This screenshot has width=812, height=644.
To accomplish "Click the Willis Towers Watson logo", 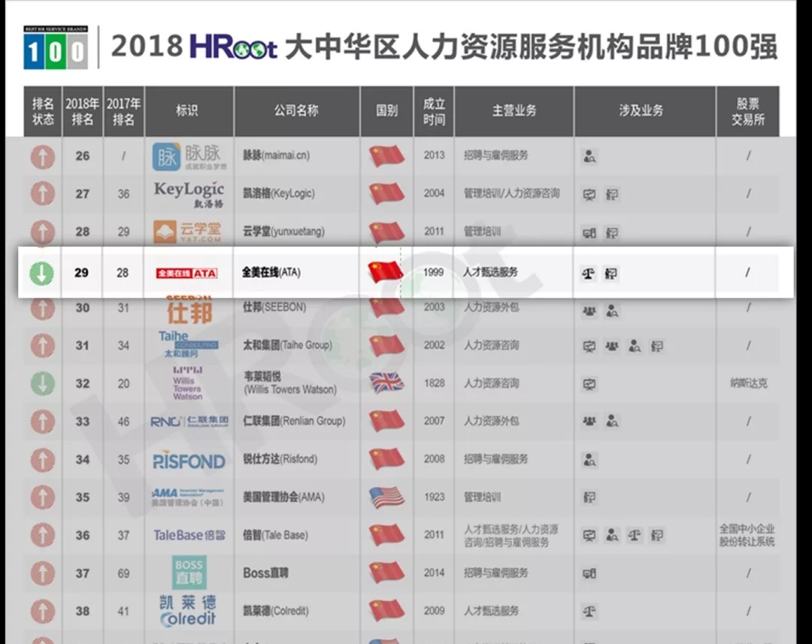I will (187, 383).
